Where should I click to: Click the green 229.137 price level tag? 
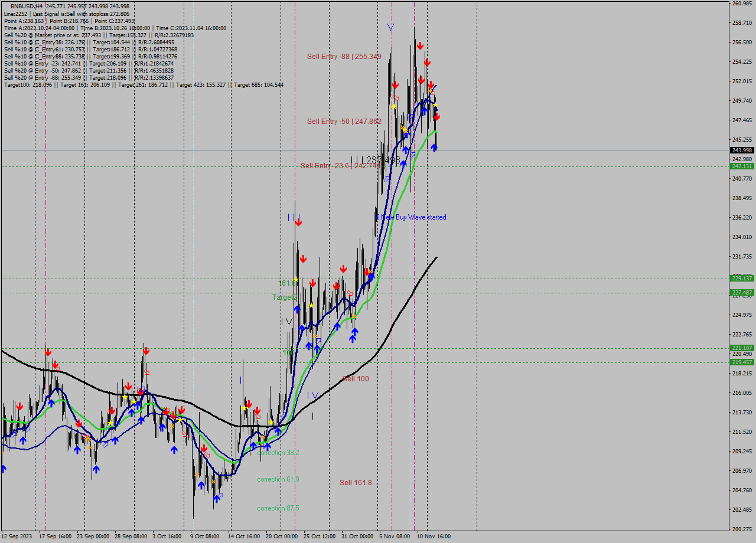pos(742,279)
